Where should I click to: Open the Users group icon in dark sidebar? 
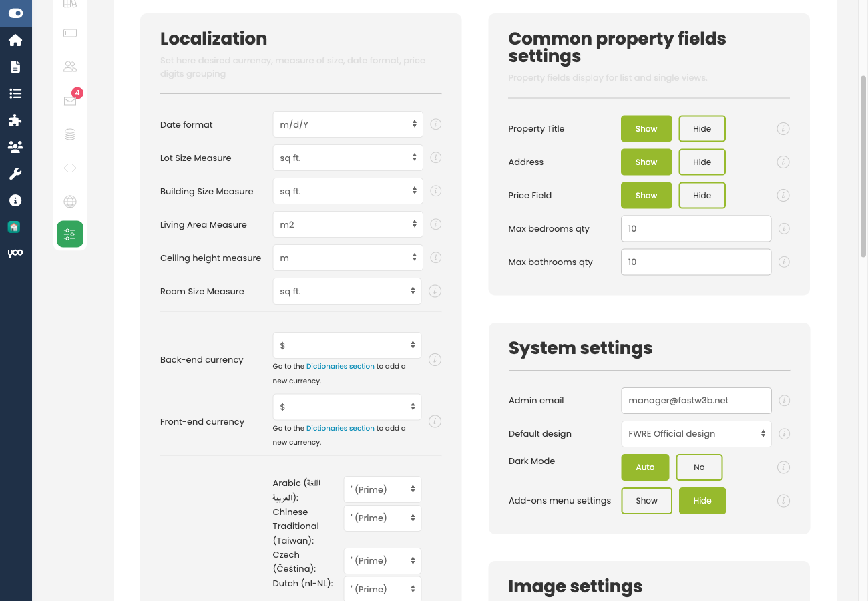click(16, 147)
